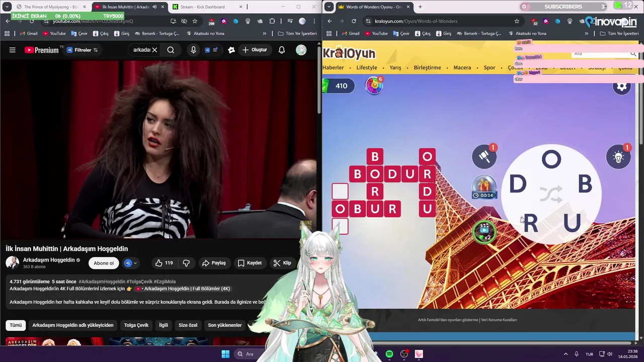The height and width of the screenshot is (362, 644).
Task: Click the YouTube Premium logo
Action: point(41,50)
